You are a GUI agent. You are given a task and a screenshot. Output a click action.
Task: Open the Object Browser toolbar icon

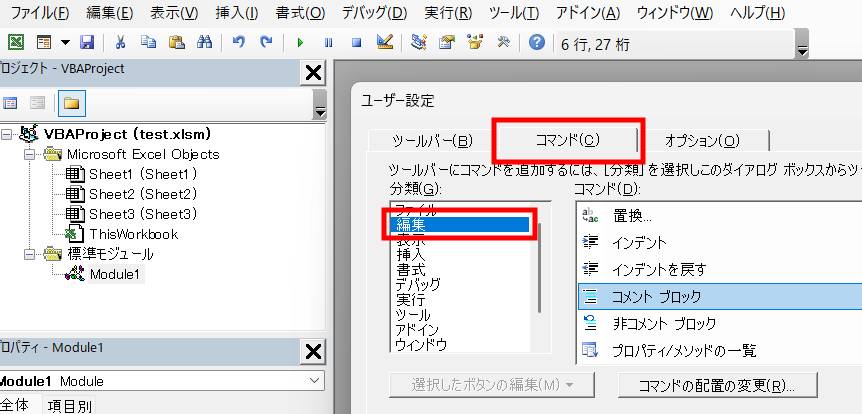click(x=474, y=42)
